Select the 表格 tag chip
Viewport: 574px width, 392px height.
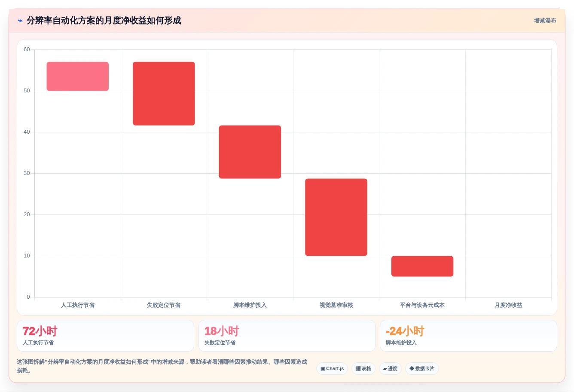pyautogui.click(x=363, y=369)
